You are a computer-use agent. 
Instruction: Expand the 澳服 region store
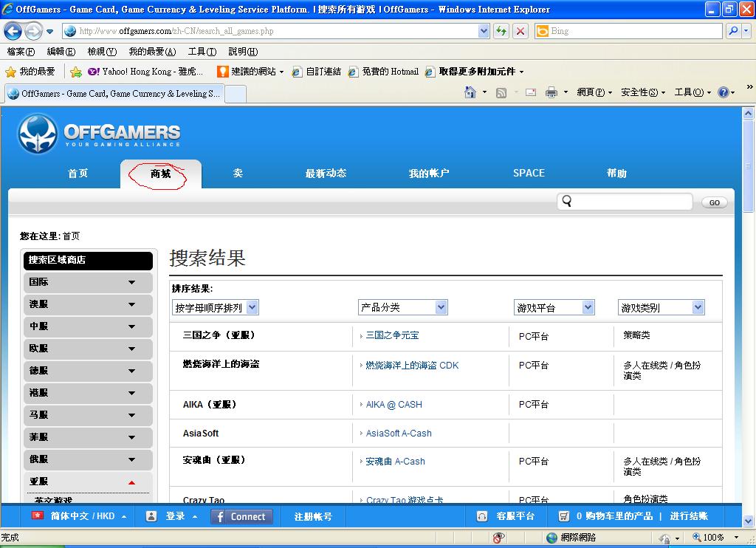tap(88, 304)
